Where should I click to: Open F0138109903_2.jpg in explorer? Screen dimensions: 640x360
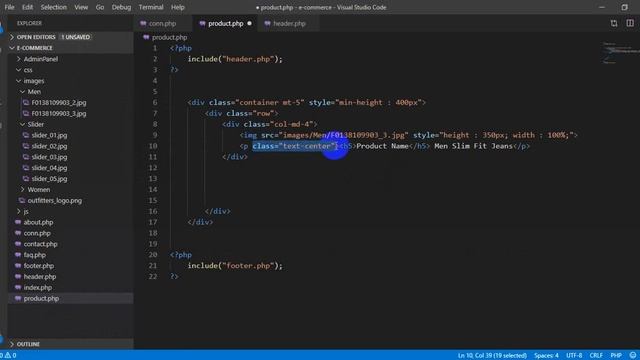pyautogui.click(x=59, y=103)
